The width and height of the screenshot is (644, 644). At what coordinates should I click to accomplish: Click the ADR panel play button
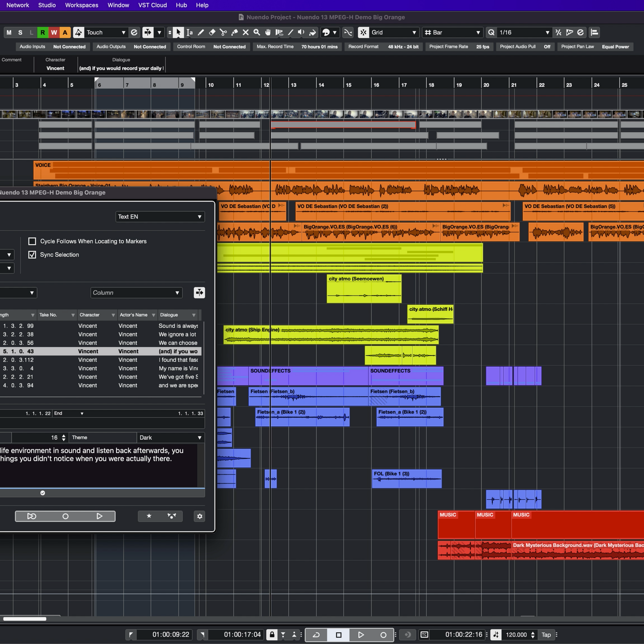click(x=99, y=516)
